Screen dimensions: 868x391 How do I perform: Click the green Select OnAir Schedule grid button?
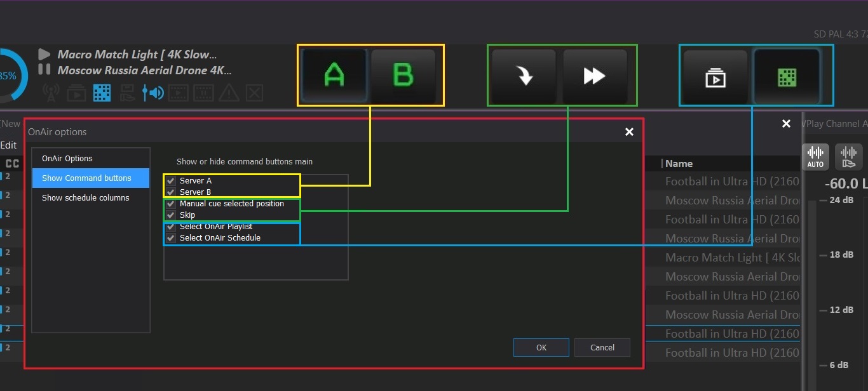(x=787, y=77)
